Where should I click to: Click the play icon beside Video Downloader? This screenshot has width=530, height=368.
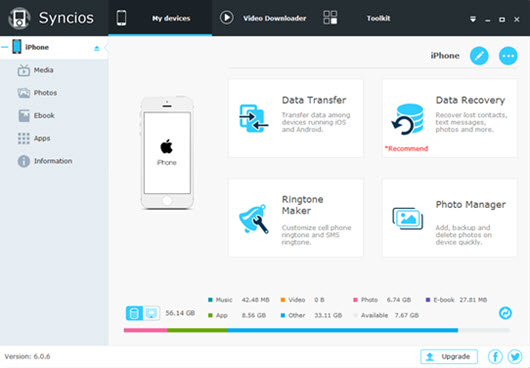226,18
